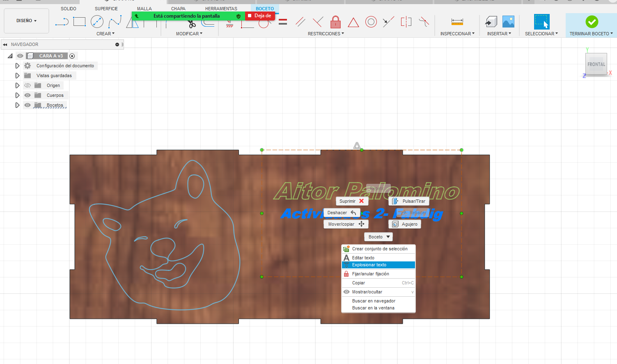Image resolution: width=617 pixels, height=364 pixels.
Task: Click the Insert Derive box icon
Action: [491, 22]
